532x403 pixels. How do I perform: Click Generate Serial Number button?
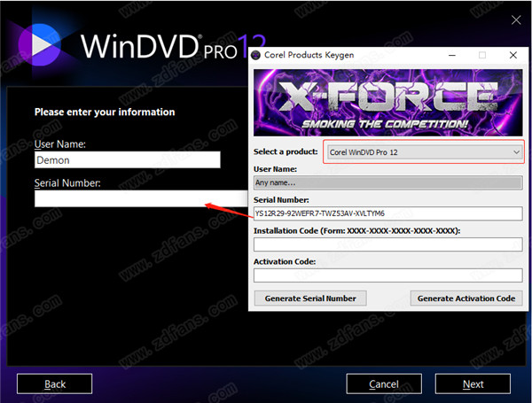310,298
